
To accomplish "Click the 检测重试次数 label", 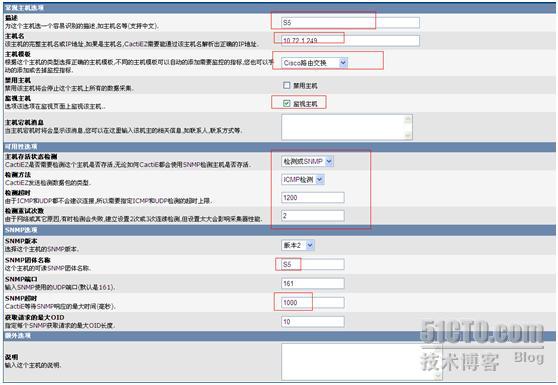I will (25, 211).
